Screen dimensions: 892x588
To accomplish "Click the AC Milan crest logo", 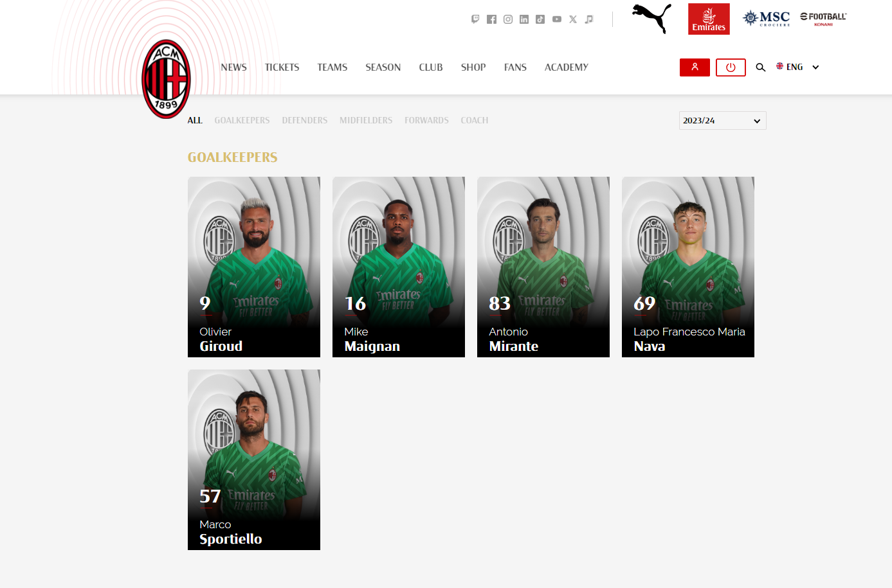I will (166, 79).
